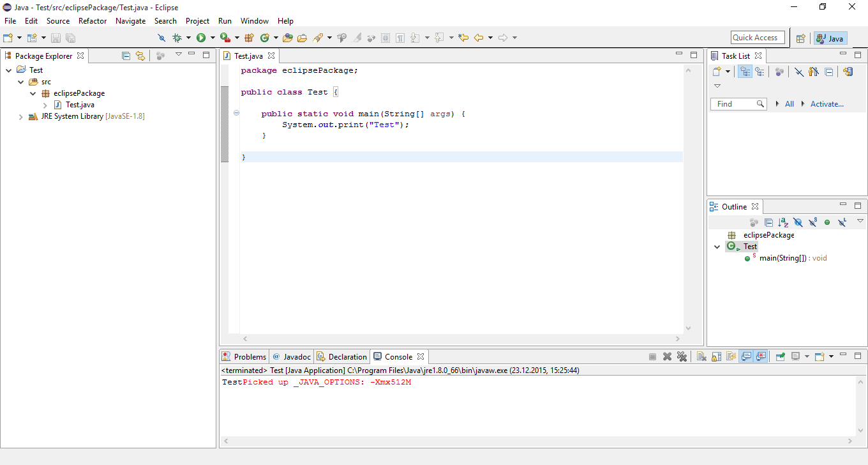Click the Open Task folder icon
This screenshot has height=465, width=868.
(x=303, y=38)
